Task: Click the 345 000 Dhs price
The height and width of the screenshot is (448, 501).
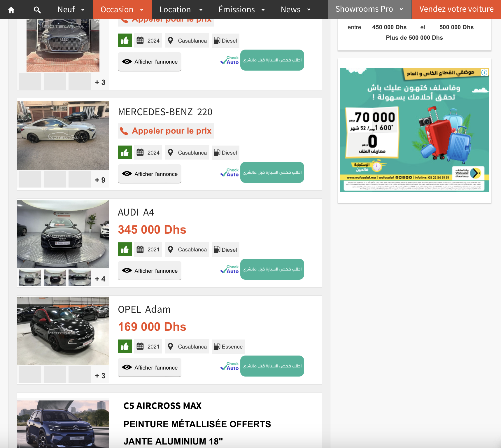Action: 152,230
